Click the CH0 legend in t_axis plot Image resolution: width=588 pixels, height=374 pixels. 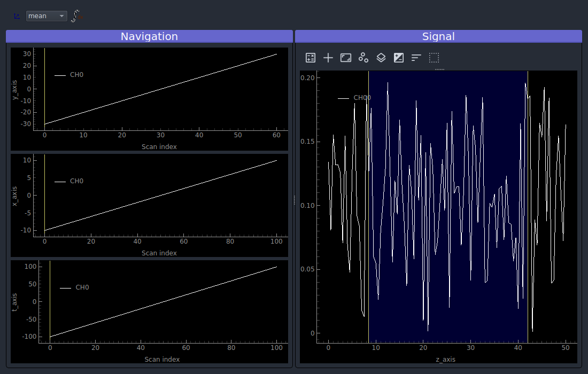[75, 287]
